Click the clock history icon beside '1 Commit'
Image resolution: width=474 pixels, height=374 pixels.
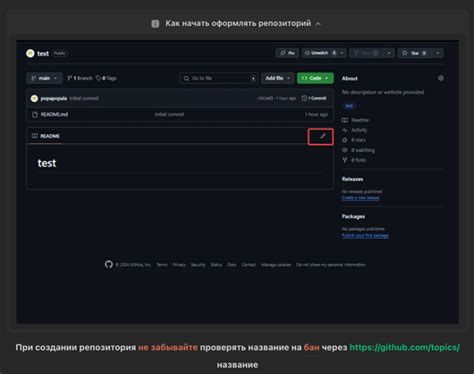[x=304, y=98]
